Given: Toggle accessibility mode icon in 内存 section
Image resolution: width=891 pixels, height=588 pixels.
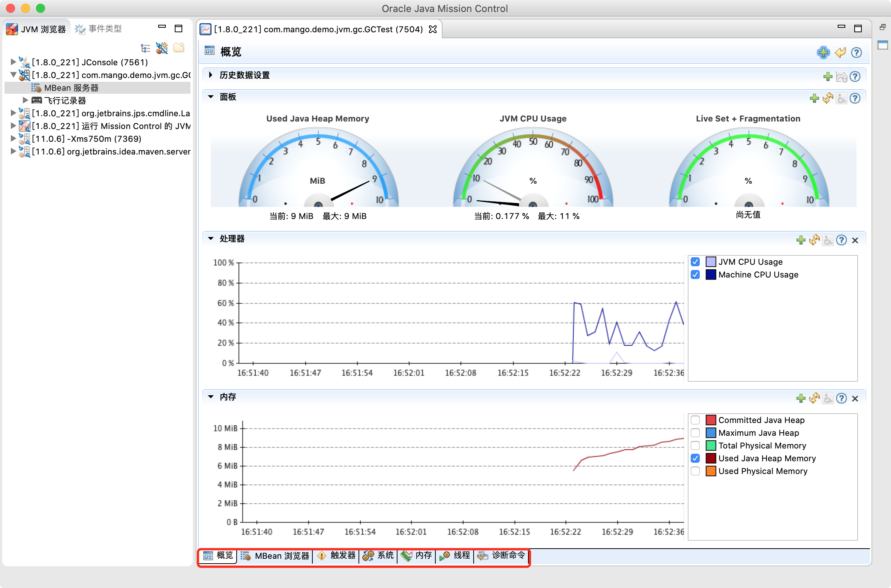Looking at the screenshot, I should (x=828, y=398).
